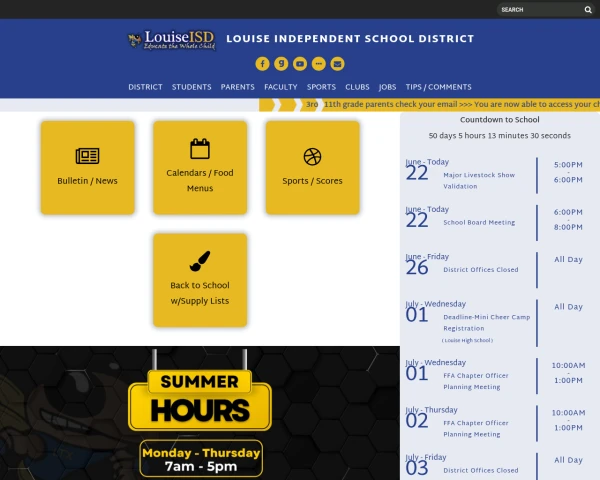The image size is (600, 480).
Task: Open the Facebook social icon
Action: (262, 64)
